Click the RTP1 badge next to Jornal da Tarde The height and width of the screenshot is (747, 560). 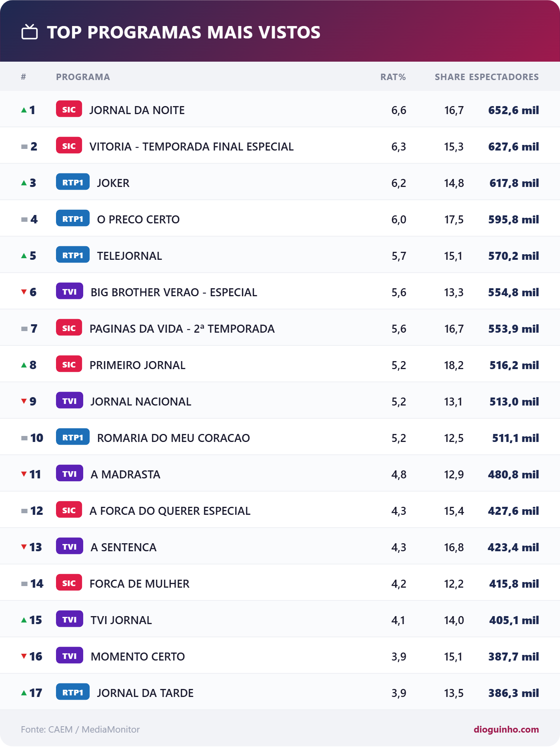pyautogui.click(x=73, y=692)
